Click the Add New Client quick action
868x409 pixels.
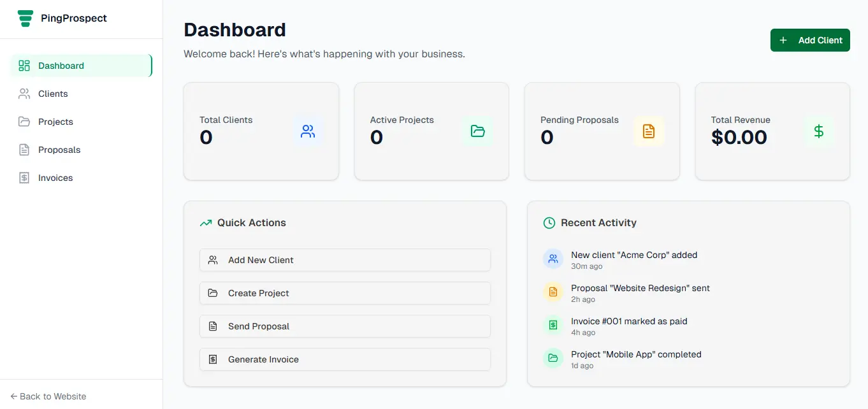pos(345,260)
